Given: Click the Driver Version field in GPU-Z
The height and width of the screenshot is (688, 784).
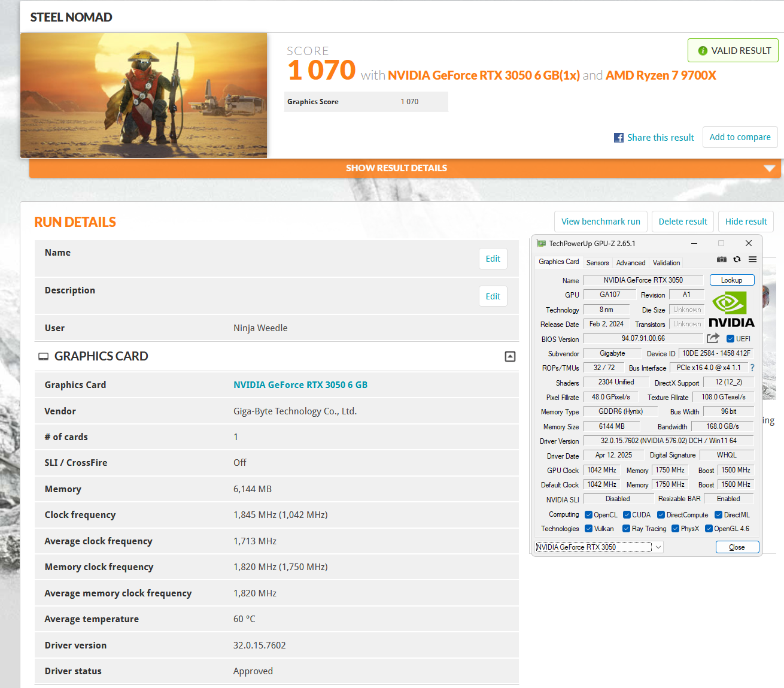Looking at the screenshot, I should tap(668, 441).
